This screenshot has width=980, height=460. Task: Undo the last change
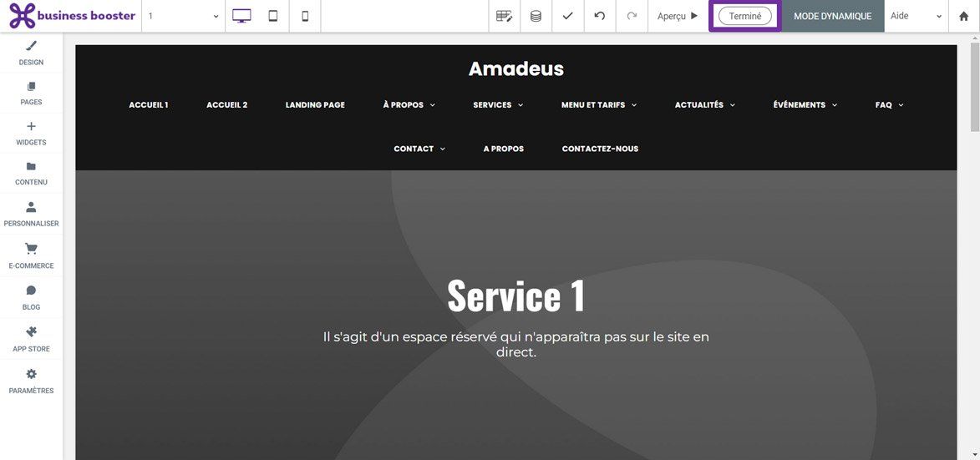point(599,16)
